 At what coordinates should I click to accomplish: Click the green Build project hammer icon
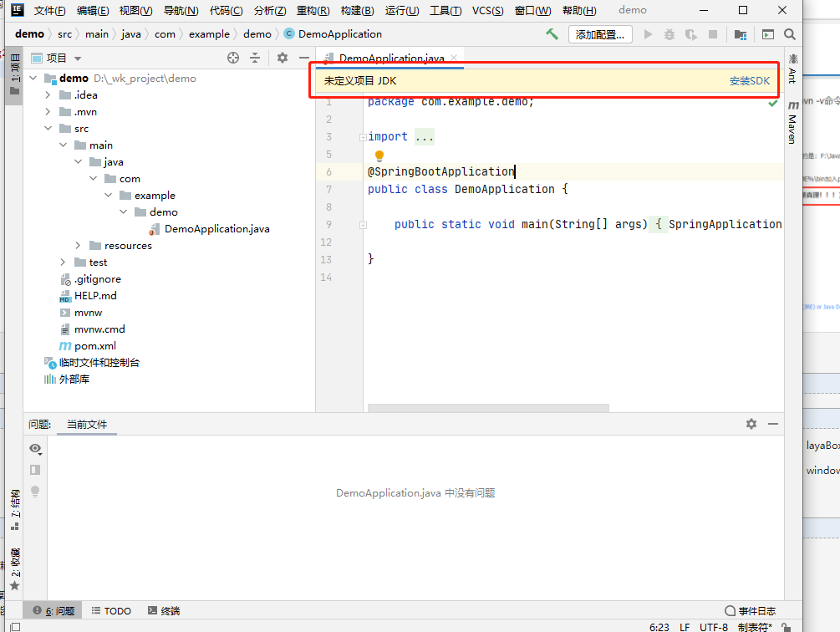point(552,34)
